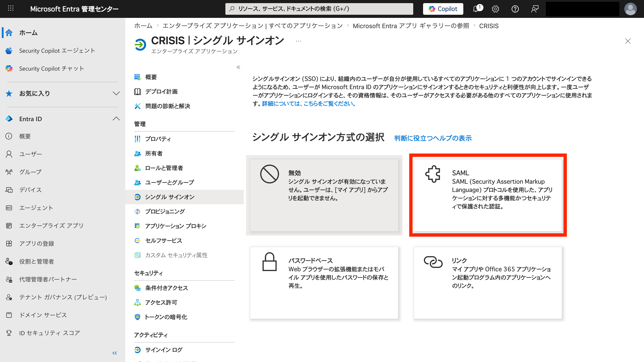
Task: Open テナント ガバナンス (プレビュー) in sidebar
Action: [63, 297]
